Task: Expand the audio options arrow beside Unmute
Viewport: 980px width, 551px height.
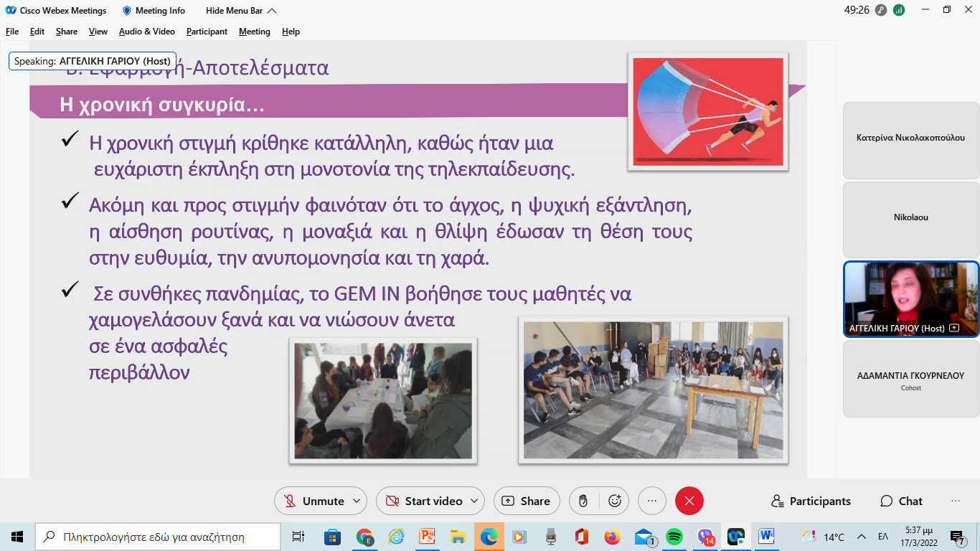Action: click(x=356, y=501)
